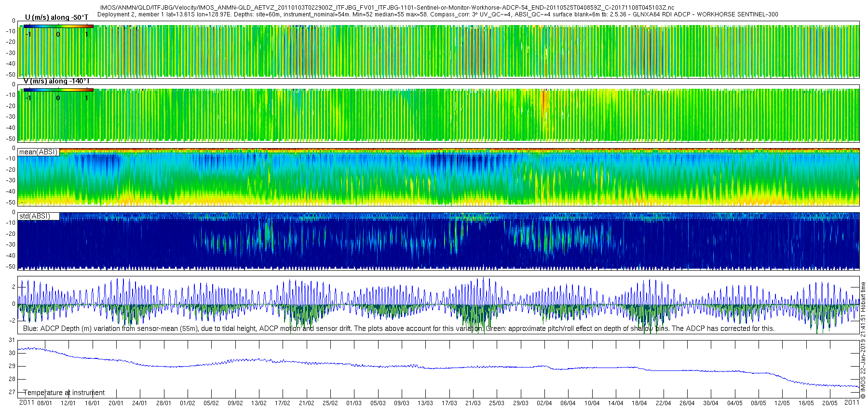Click the 01/02 date tick label
Image resolution: width=868 pixels, height=410 pixels.
pos(188,403)
